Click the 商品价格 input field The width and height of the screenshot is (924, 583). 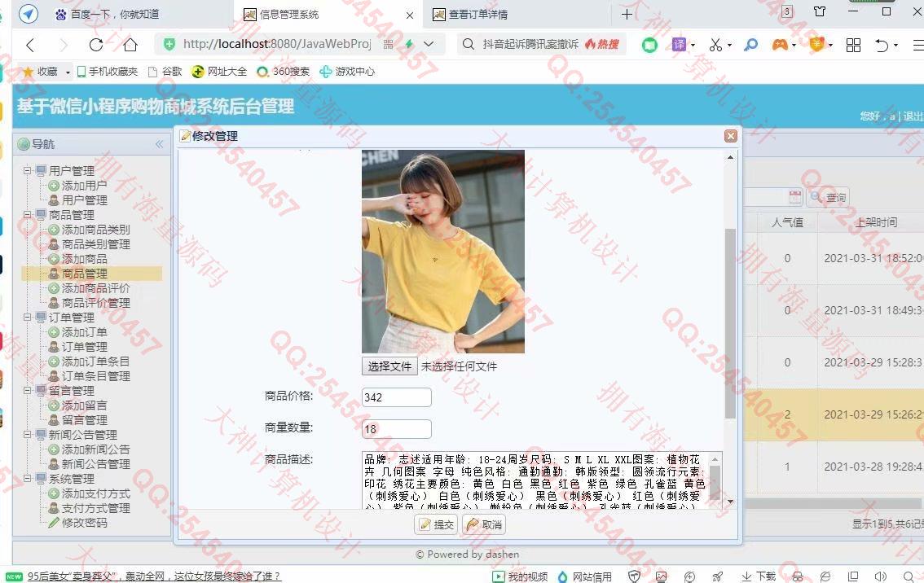click(x=397, y=397)
